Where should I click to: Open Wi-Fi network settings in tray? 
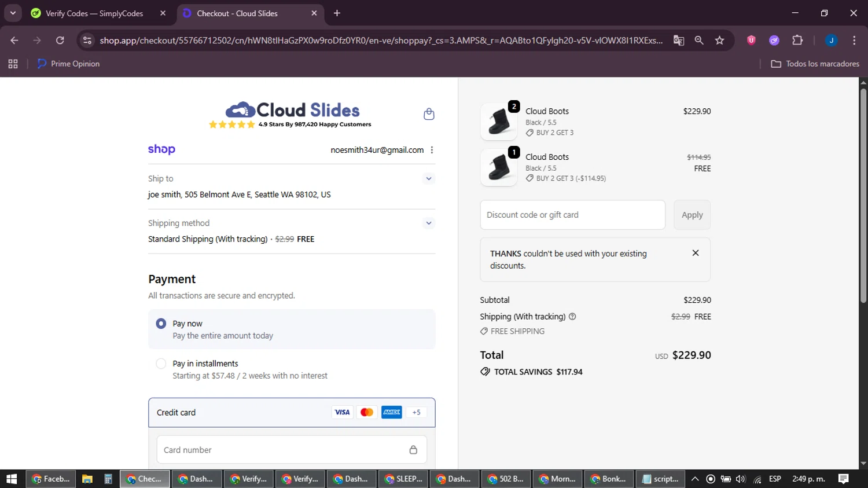point(757,479)
